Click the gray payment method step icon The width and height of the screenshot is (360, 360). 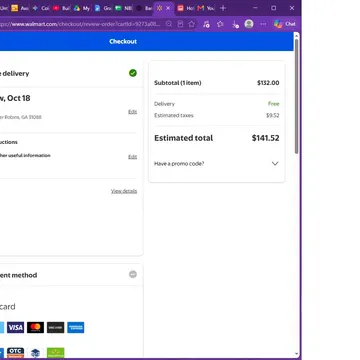click(133, 274)
